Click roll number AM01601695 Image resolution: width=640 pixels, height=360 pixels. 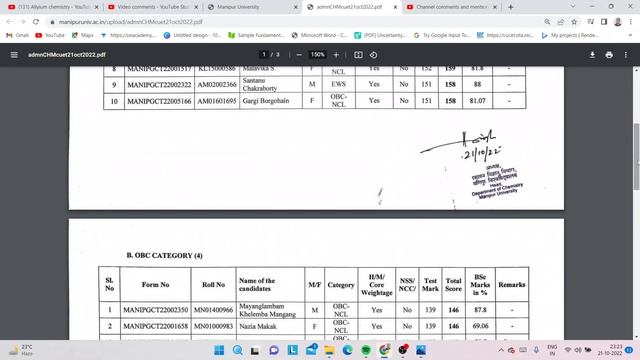[x=217, y=101]
